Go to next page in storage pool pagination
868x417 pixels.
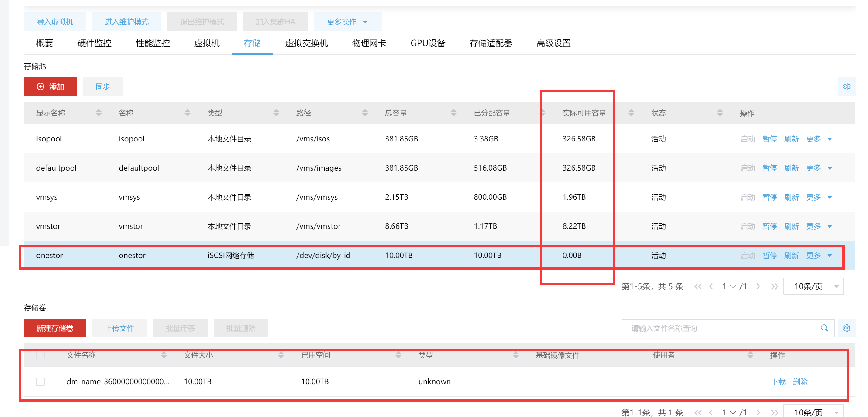pyautogui.click(x=758, y=286)
